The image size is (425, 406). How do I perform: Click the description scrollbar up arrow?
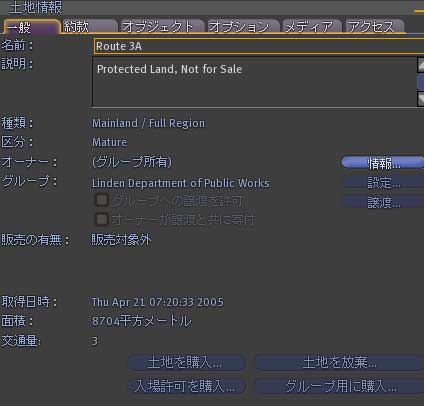(421, 65)
